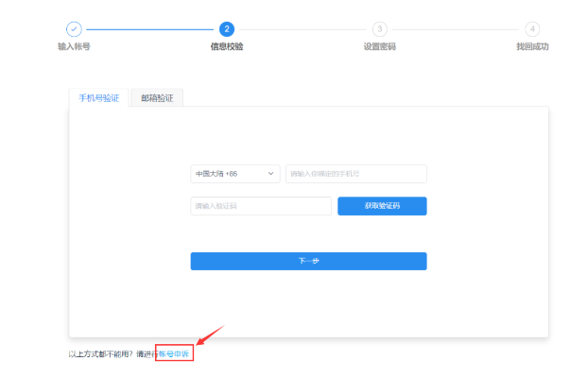
Task: Click the 信息校验 step label
Action: tap(227, 46)
